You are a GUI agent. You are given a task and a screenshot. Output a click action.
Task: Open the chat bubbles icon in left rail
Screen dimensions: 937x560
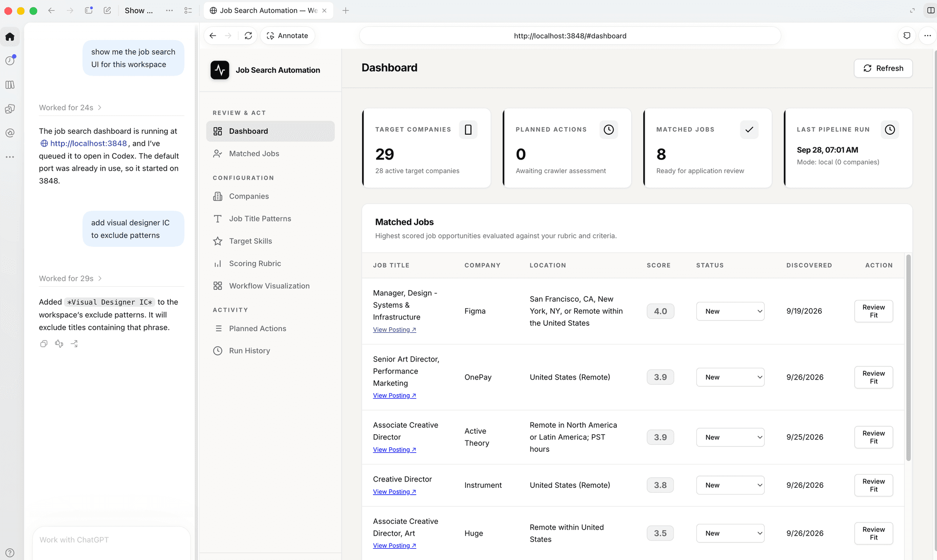click(x=10, y=109)
